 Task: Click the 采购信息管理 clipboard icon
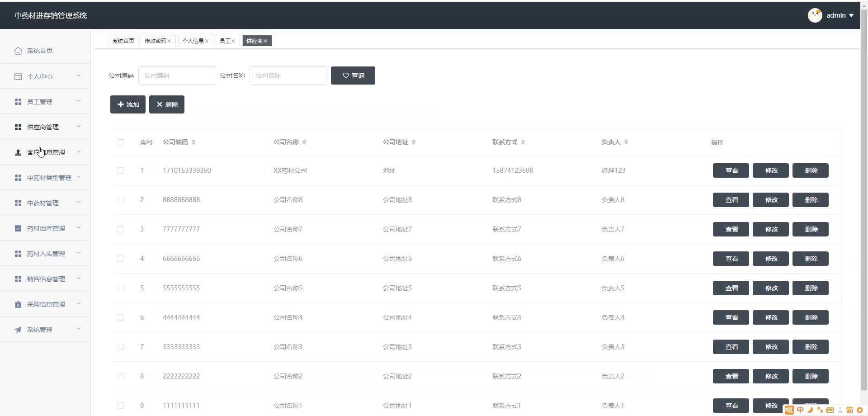(18, 304)
